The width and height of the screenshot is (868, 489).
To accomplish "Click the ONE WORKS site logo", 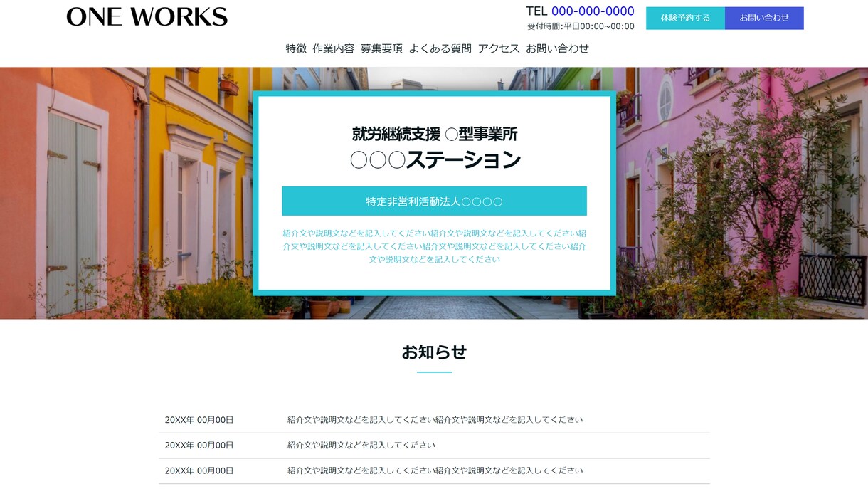I will (x=147, y=17).
